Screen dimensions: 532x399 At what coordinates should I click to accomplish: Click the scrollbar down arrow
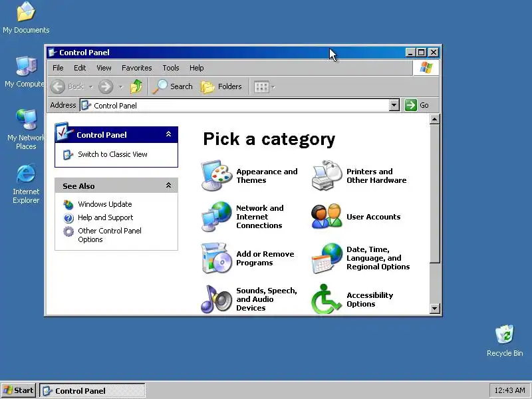435,308
